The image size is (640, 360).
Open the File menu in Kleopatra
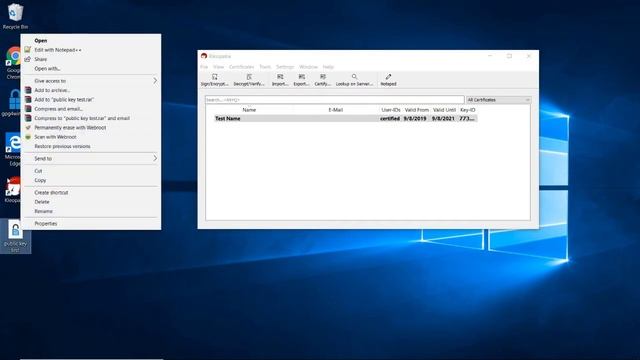(x=204, y=67)
